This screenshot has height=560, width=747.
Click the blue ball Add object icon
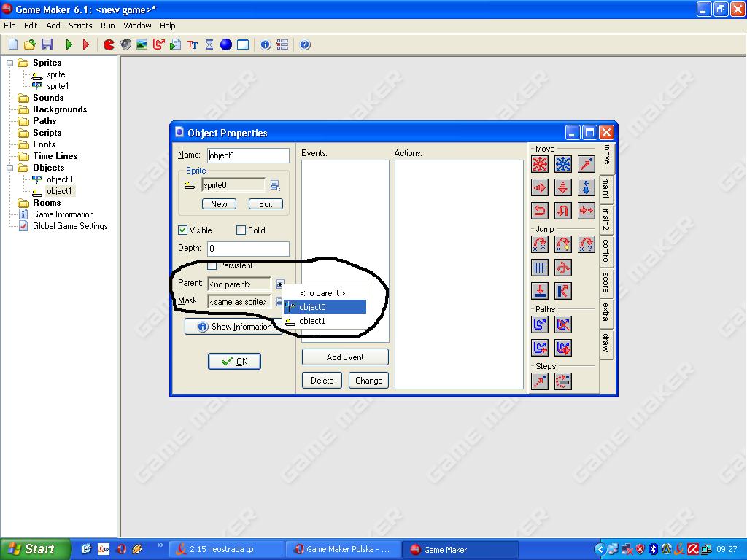(x=226, y=44)
